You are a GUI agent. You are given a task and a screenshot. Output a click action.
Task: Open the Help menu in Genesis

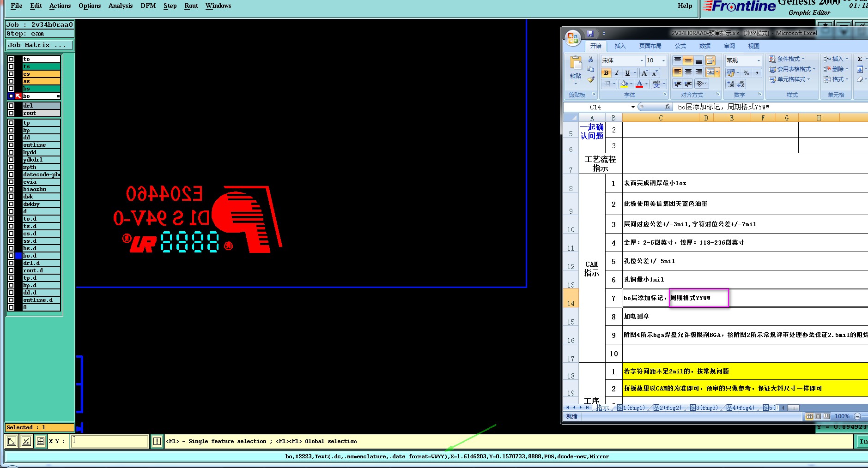click(685, 6)
